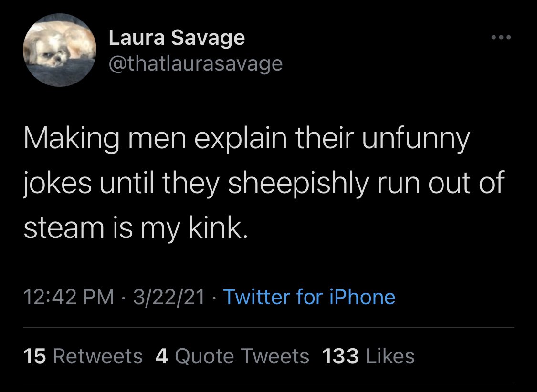Screen dimensions: 537x392
Task: Click the 15 retweets count number
Action: pos(34,356)
